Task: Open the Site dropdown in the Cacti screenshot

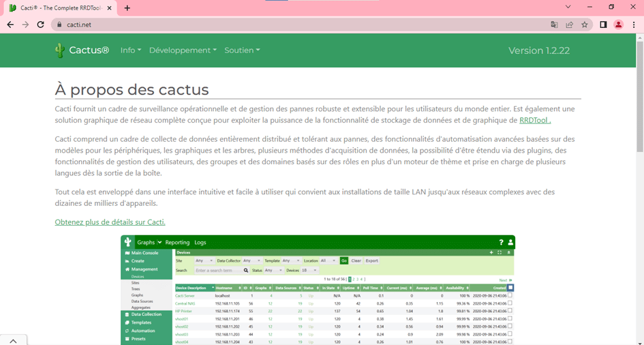Action: point(204,260)
